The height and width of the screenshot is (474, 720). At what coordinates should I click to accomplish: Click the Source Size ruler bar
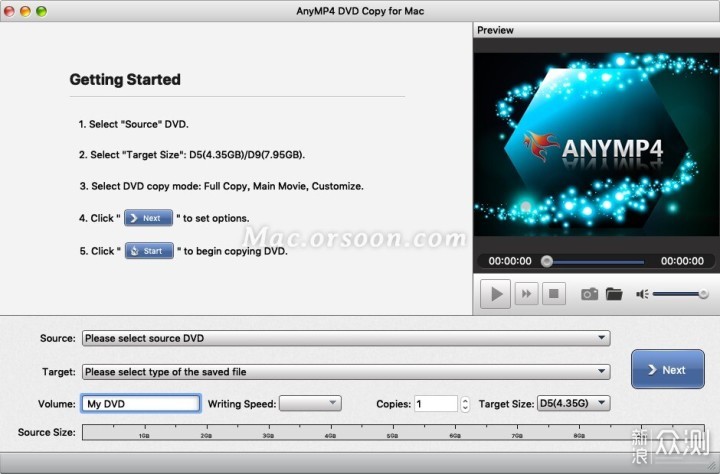393,432
